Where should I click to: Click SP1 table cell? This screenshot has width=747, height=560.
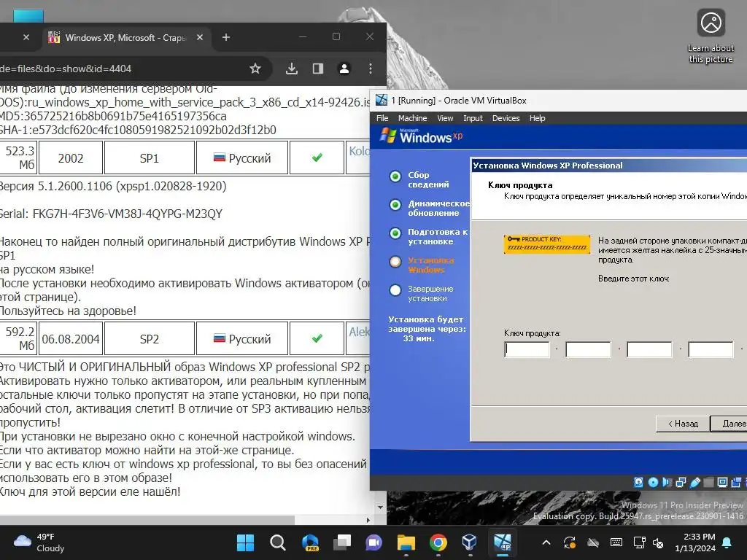149,157
